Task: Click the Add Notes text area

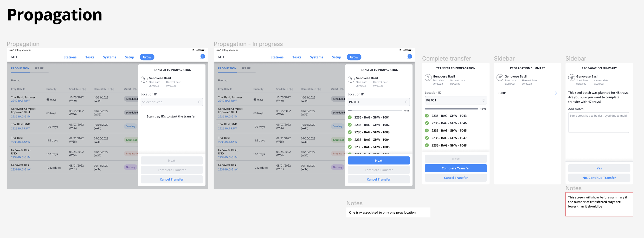Action: point(598,123)
